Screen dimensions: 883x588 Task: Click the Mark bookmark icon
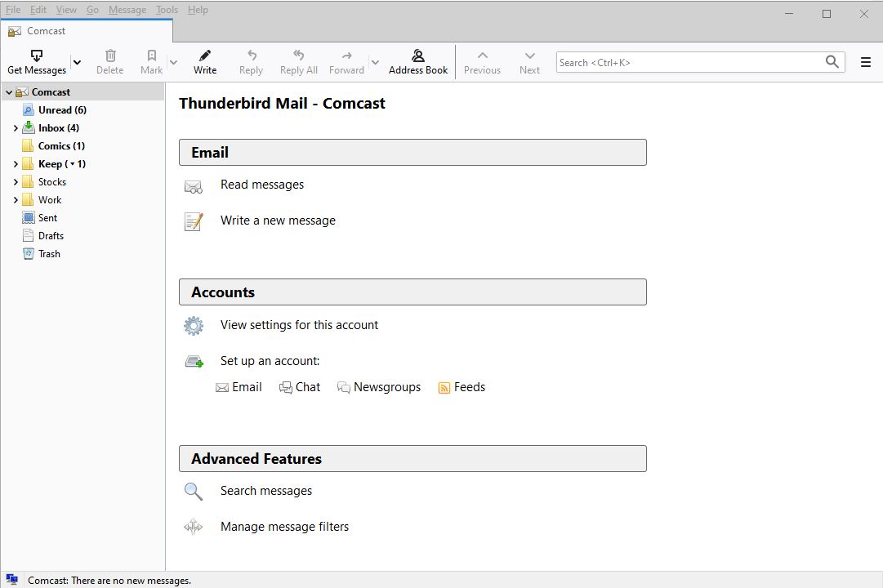coord(151,56)
